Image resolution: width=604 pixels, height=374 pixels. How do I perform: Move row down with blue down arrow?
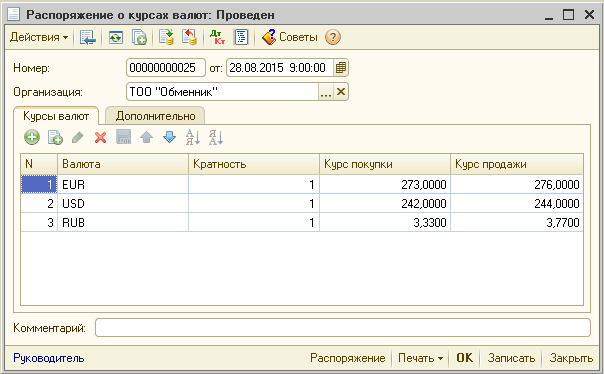point(169,137)
